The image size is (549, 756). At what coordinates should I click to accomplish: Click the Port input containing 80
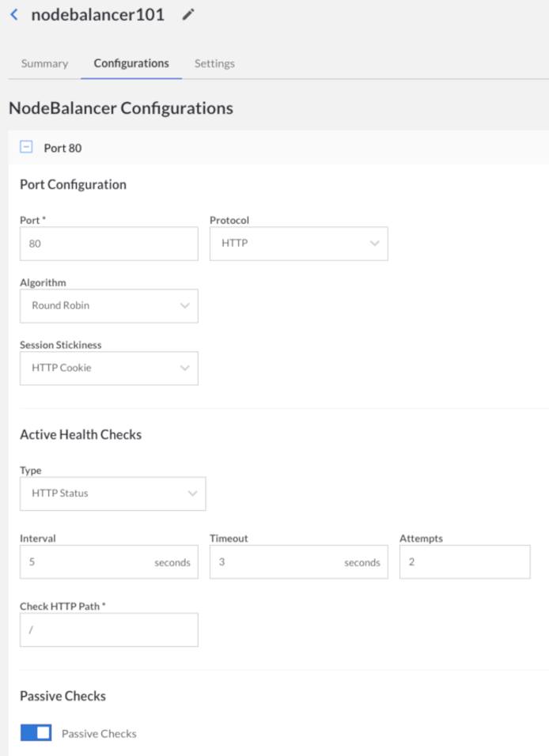click(x=108, y=244)
